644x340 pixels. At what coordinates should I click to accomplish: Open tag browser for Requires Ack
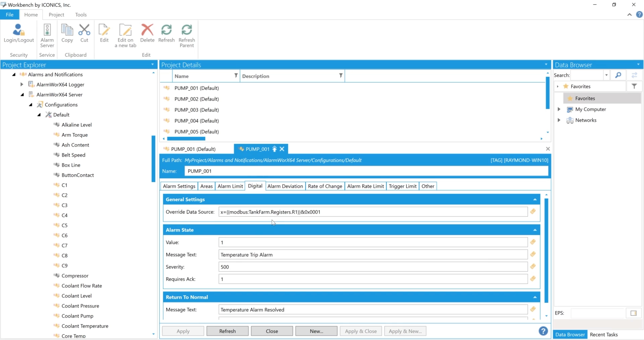tap(533, 279)
